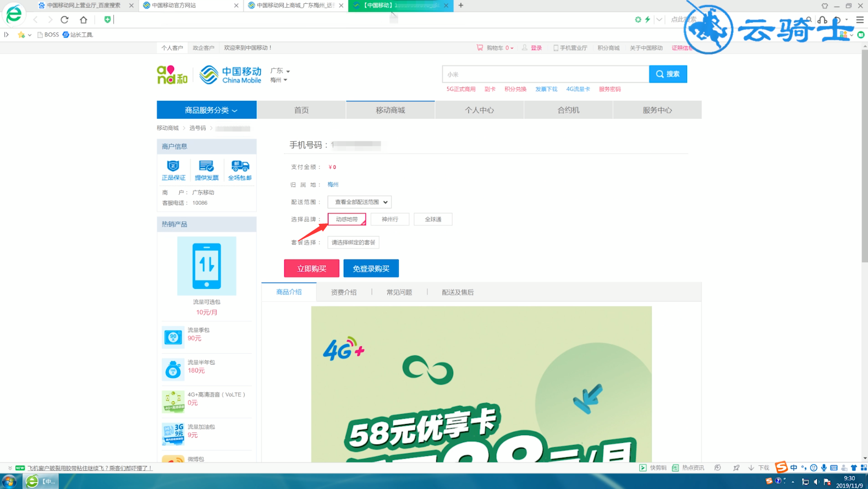868x489 pixels.
Task: Click the blue 搜索 search button
Action: tap(668, 74)
